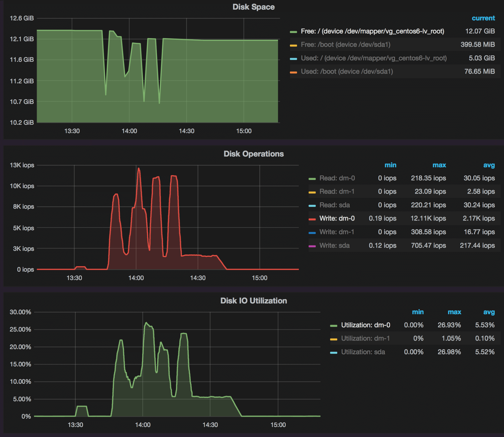Click green swatch for Utilization: dm-0
Image resolution: width=504 pixels, height=437 pixels.
[333, 326]
